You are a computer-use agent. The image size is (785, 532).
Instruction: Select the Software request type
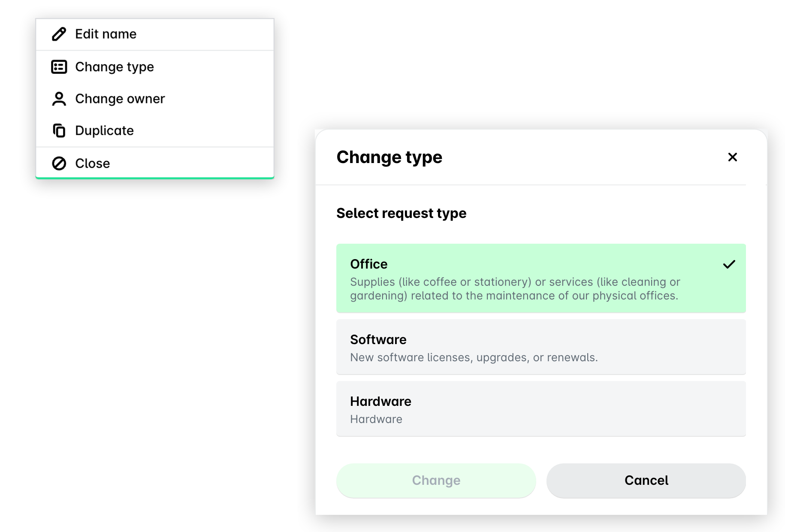pos(541,347)
